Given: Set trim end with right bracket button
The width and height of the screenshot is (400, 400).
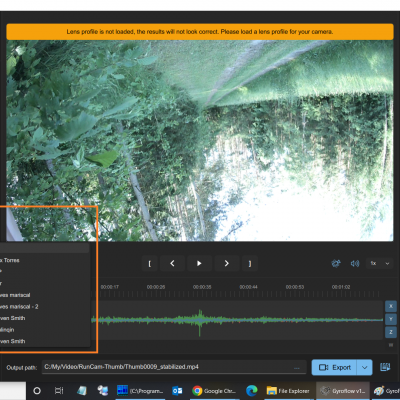Looking at the screenshot, I should point(250,263).
